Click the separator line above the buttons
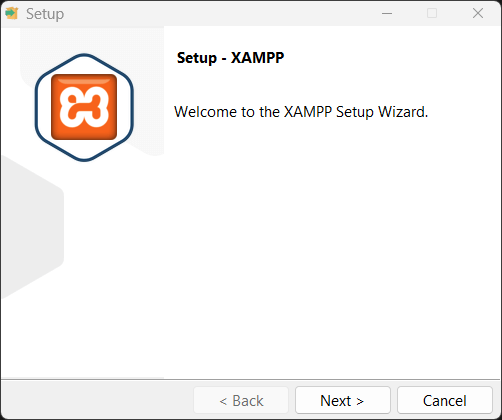 click(251, 379)
